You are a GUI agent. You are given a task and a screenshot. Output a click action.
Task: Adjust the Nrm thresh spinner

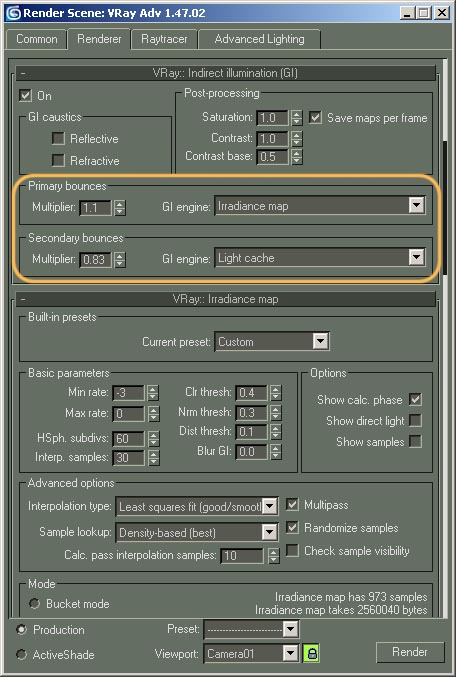click(x=276, y=413)
